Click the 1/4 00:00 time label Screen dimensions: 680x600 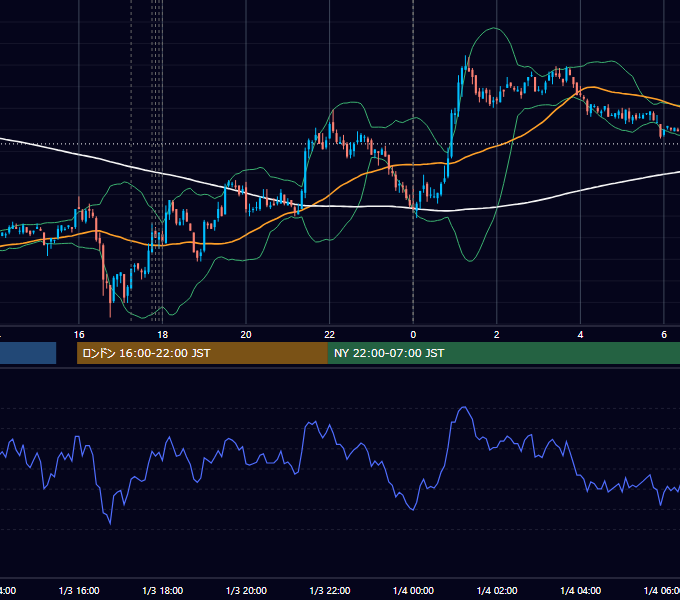click(413, 590)
